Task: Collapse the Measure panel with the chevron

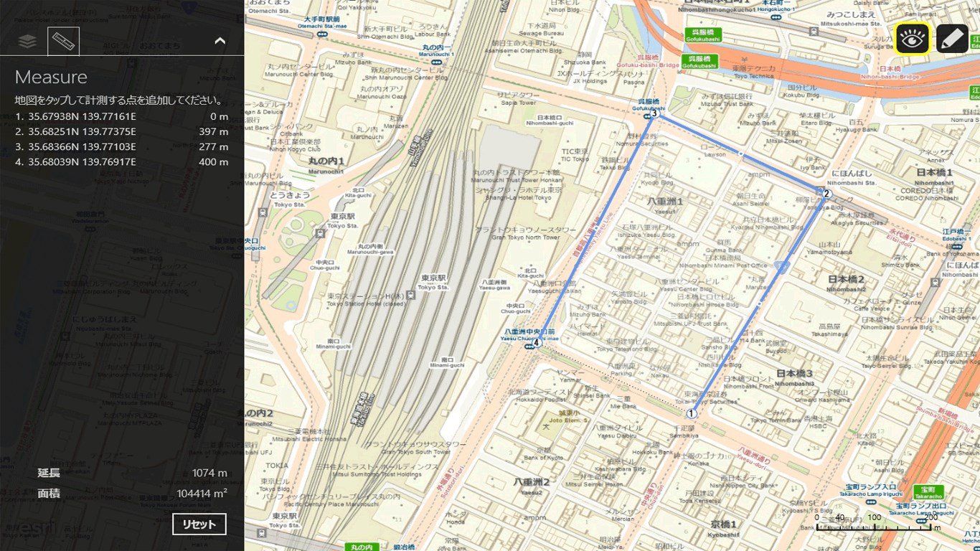Action: point(220,42)
